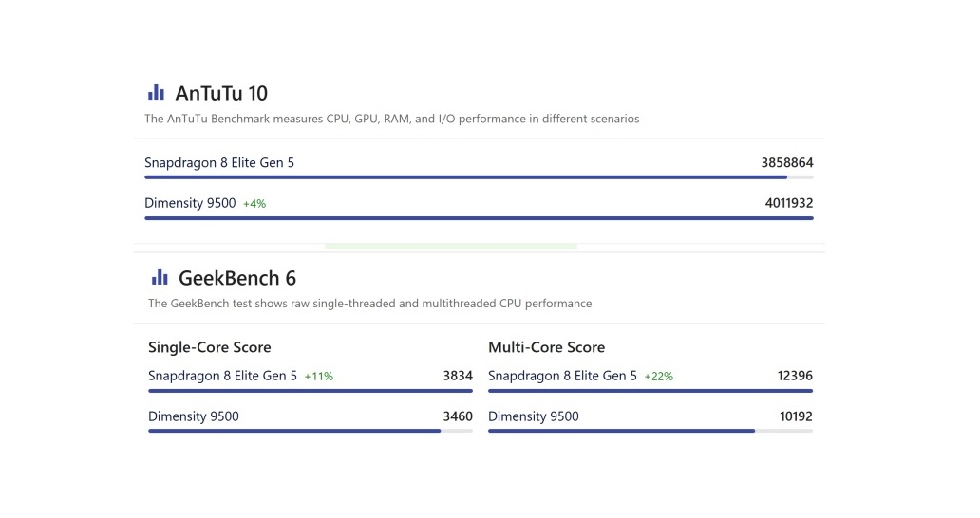Click the +4% badge beside Dimensity 9500
This screenshot has width=980, height=518.
[254, 204]
